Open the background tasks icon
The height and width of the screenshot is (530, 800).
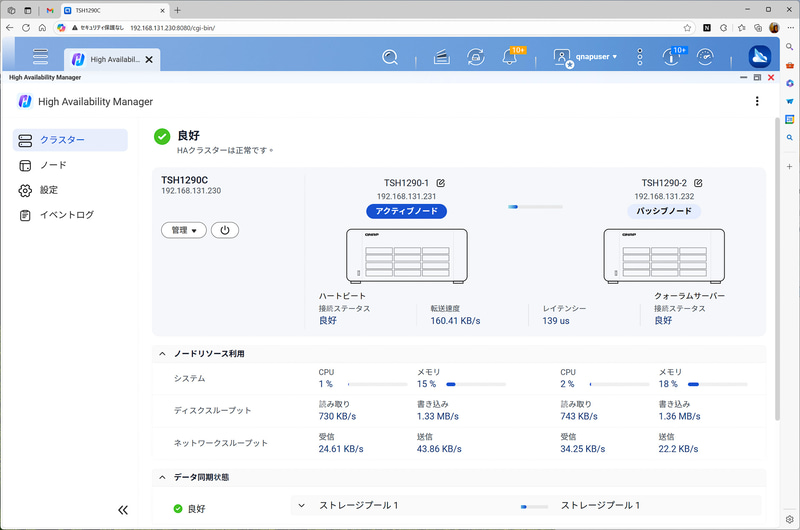(x=441, y=57)
